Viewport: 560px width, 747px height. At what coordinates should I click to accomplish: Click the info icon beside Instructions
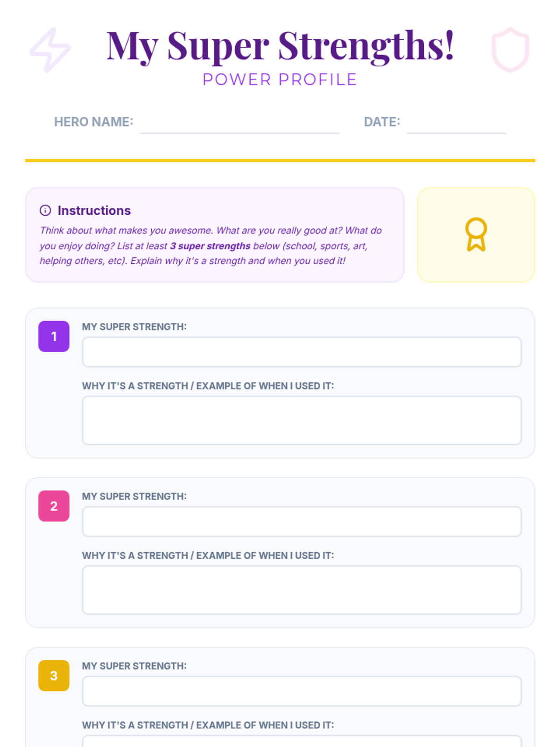[x=45, y=211]
